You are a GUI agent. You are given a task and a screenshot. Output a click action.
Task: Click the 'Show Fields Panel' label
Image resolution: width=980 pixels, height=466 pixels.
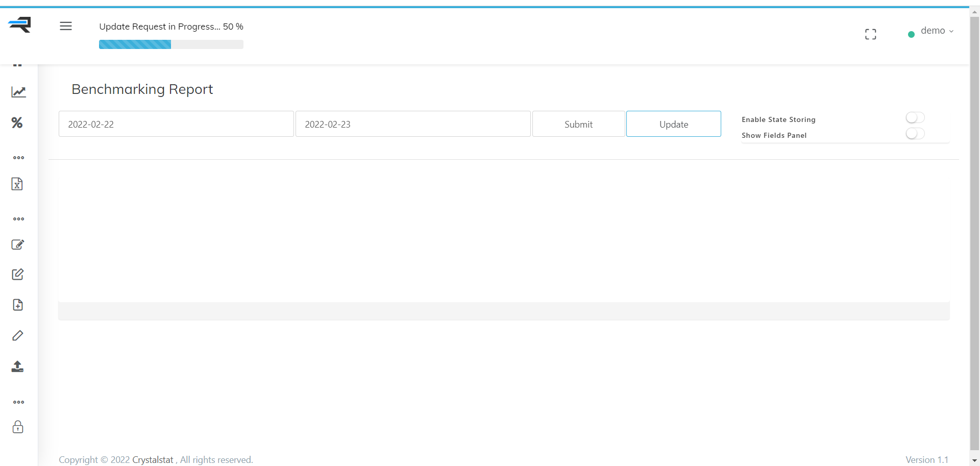point(774,135)
